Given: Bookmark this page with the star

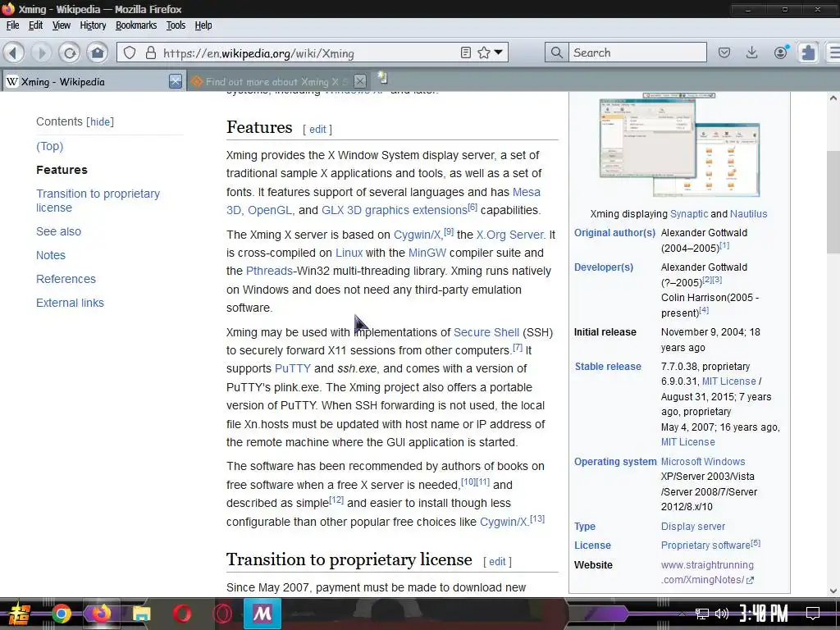Looking at the screenshot, I should (484, 52).
